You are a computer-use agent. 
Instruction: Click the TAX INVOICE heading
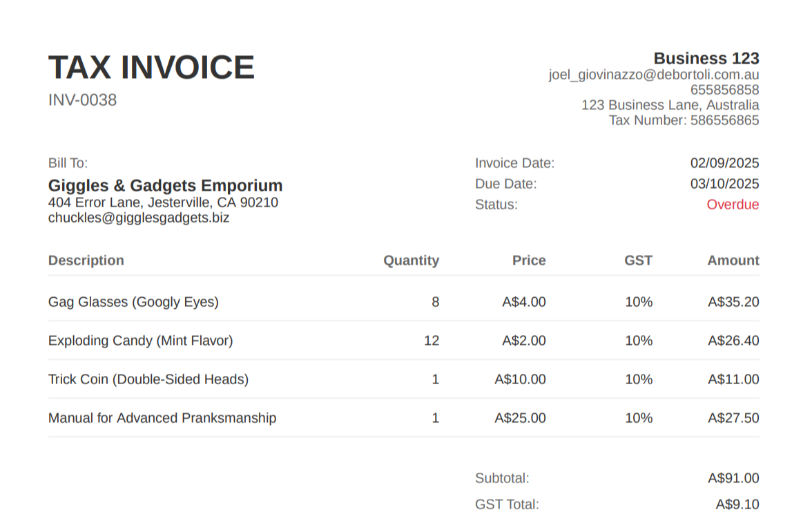(x=151, y=68)
